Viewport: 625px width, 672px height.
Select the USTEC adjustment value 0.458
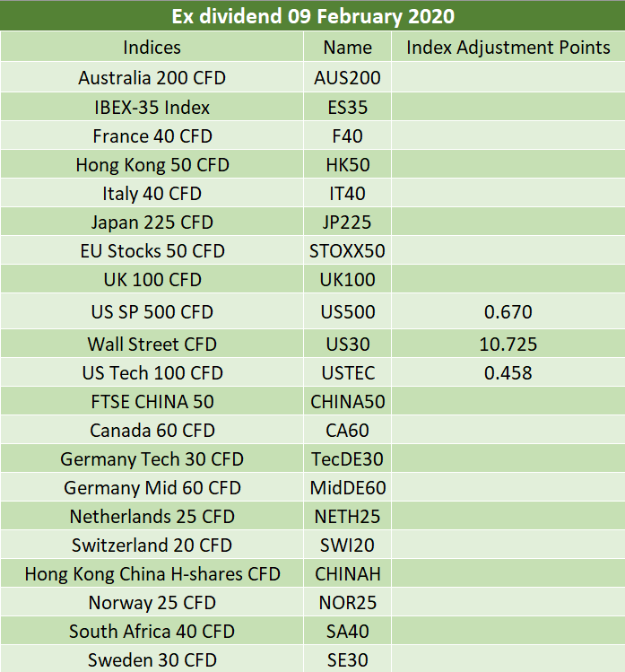(x=508, y=373)
